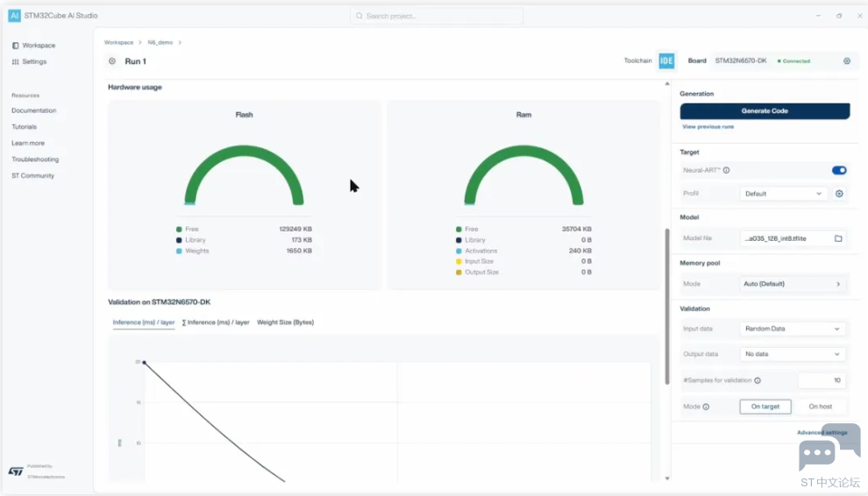Open Tutorials in Resources

coord(24,127)
